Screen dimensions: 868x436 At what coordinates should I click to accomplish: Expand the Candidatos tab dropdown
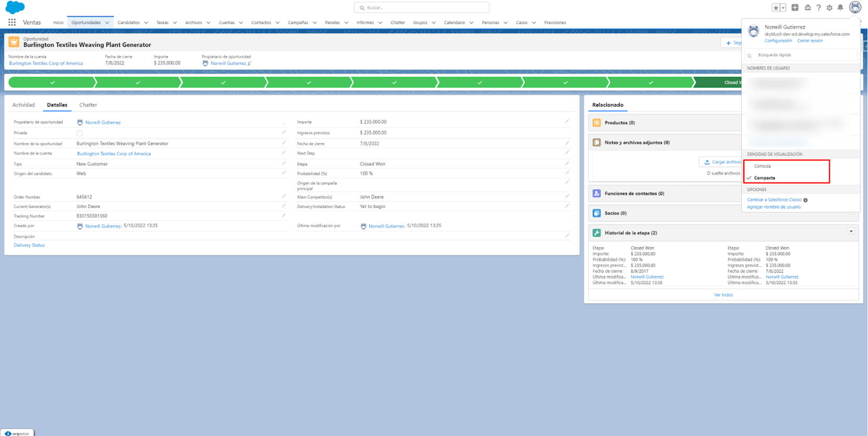[x=146, y=23]
